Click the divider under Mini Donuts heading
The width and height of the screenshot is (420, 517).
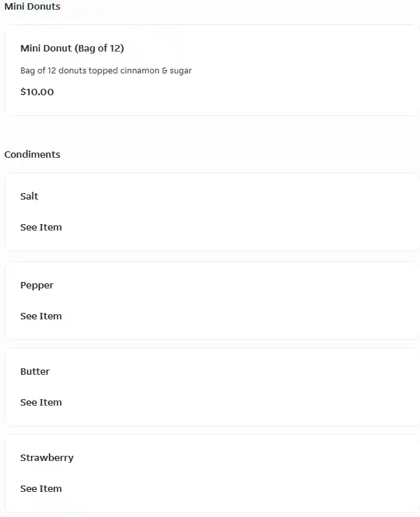210,21
